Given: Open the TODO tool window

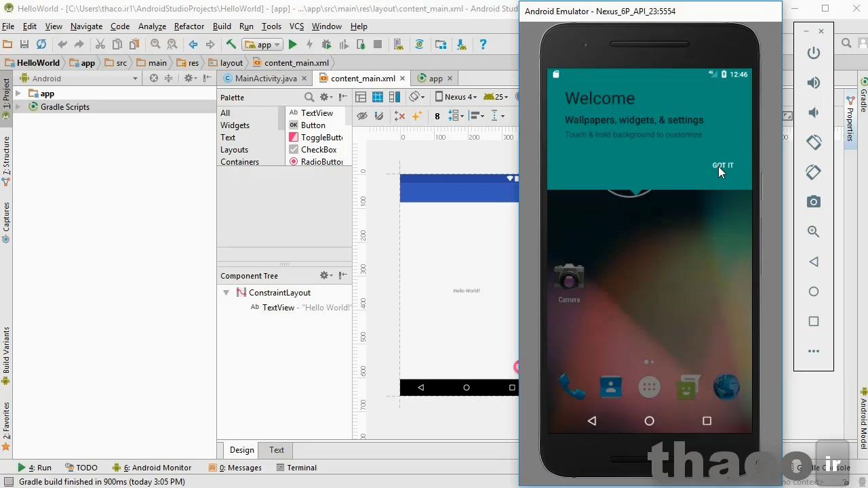Looking at the screenshot, I should tap(81, 468).
